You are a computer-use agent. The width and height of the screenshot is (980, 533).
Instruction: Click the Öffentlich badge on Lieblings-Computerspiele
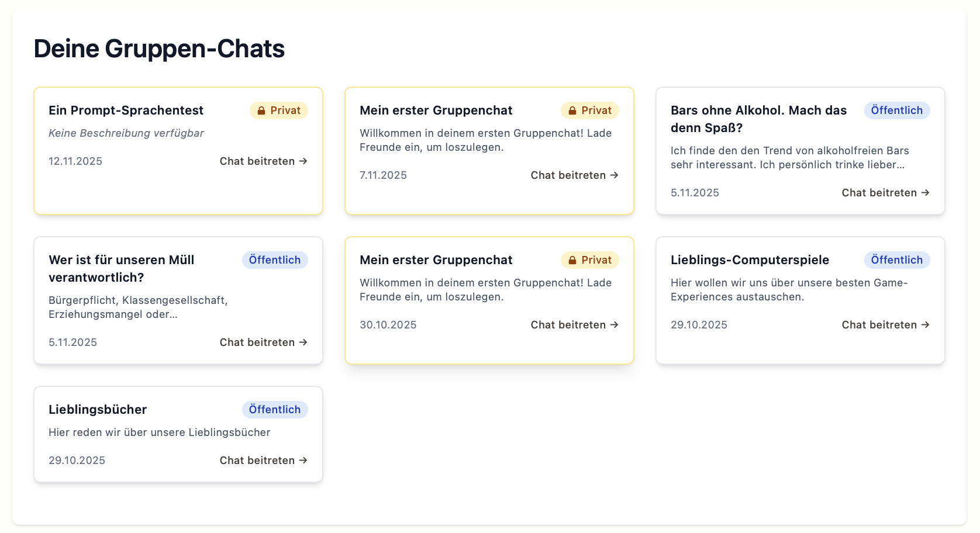(897, 259)
